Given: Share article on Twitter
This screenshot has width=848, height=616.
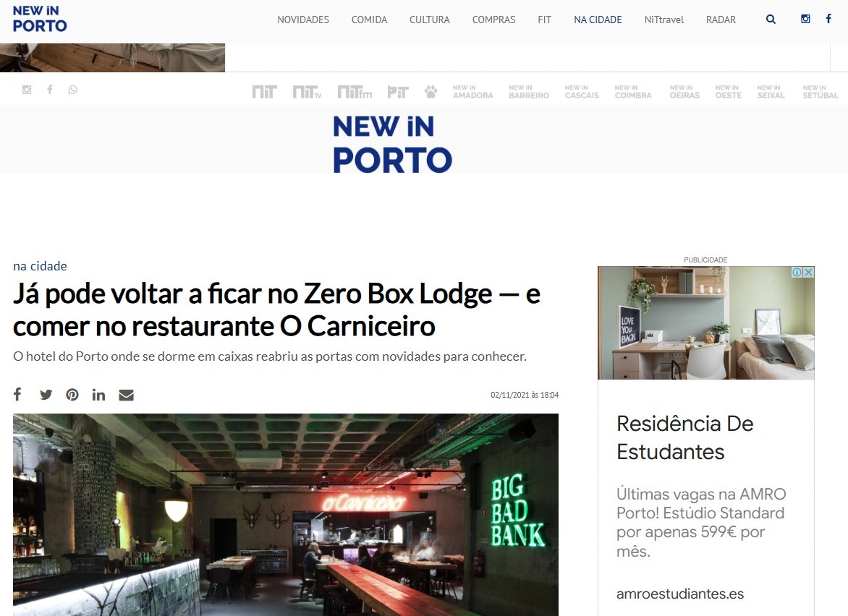Looking at the screenshot, I should coord(46,395).
